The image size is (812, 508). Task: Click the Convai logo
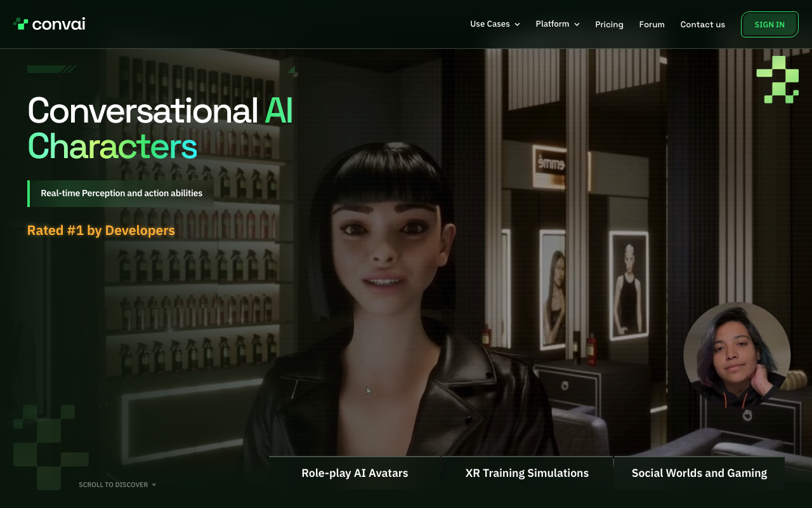(x=49, y=24)
